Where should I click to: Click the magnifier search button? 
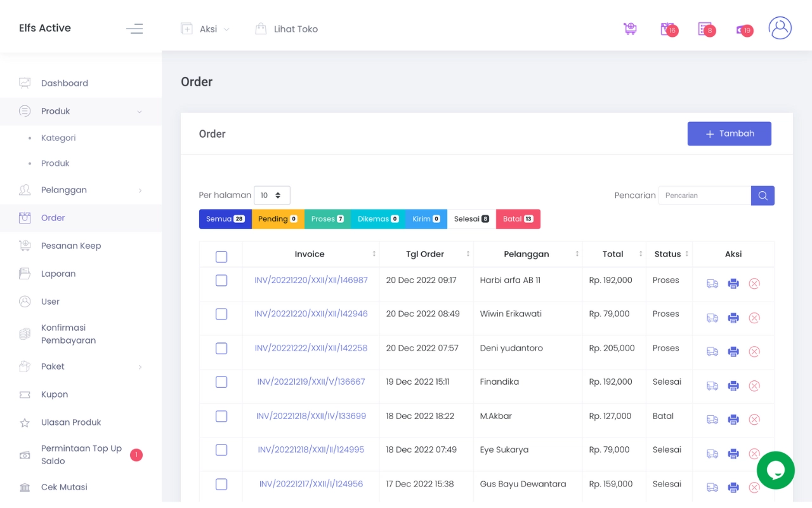(763, 196)
